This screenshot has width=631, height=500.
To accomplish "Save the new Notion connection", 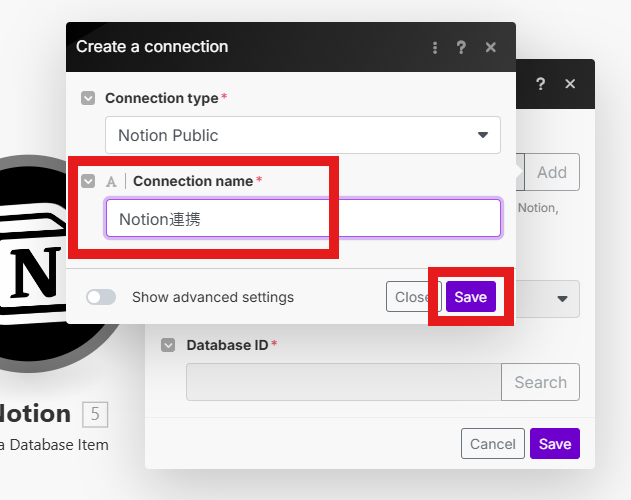I will click(x=471, y=297).
